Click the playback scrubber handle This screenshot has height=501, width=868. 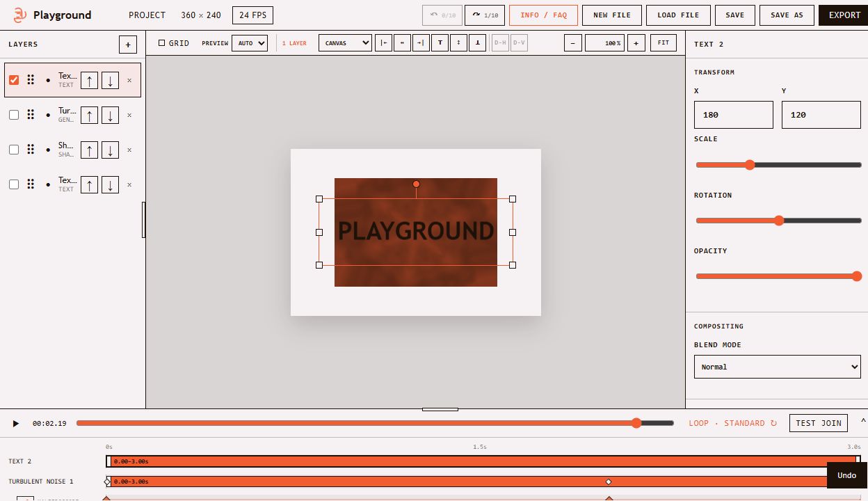coord(636,423)
